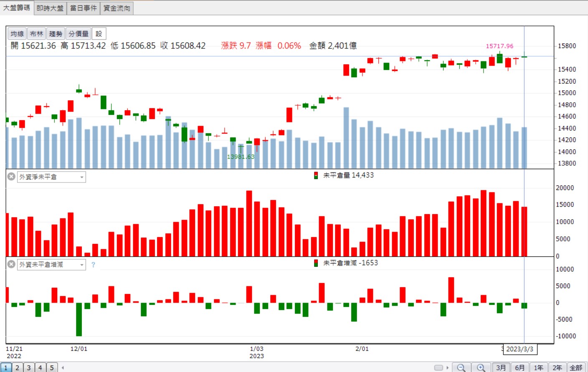Viewport: 588px width, 372px height.
Task: Click the chart scrollbar thumb
Action: [x=438, y=368]
